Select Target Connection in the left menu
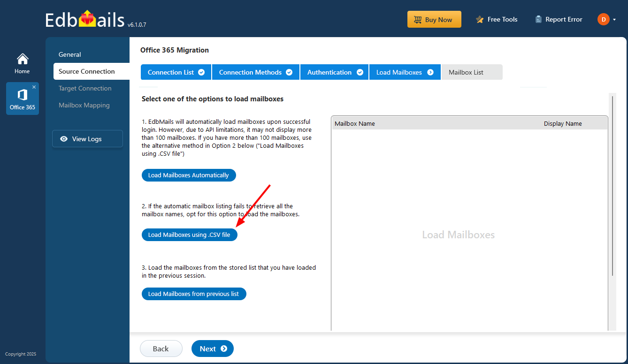Image resolution: width=628 pixels, height=364 pixels. click(85, 88)
